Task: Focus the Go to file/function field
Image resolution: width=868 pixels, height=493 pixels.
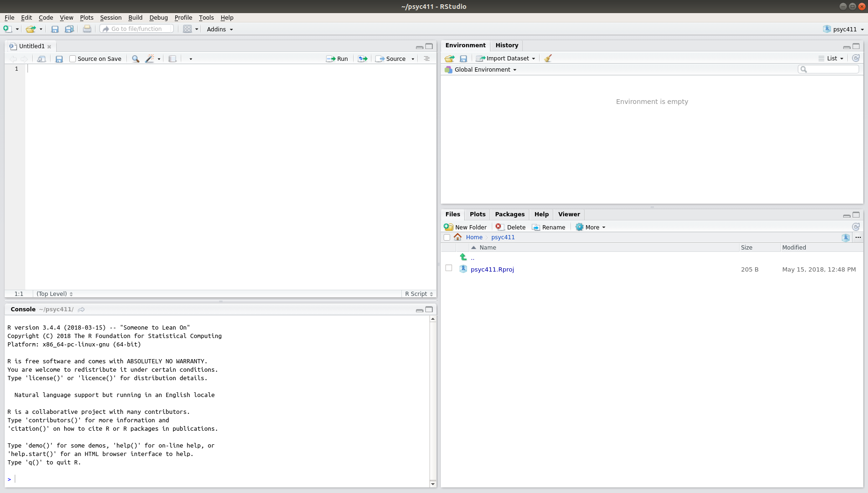Action: pos(136,29)
